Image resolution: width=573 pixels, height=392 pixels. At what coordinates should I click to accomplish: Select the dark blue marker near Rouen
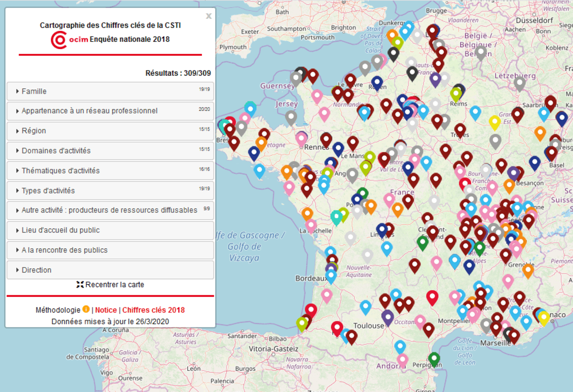[377, 83]
